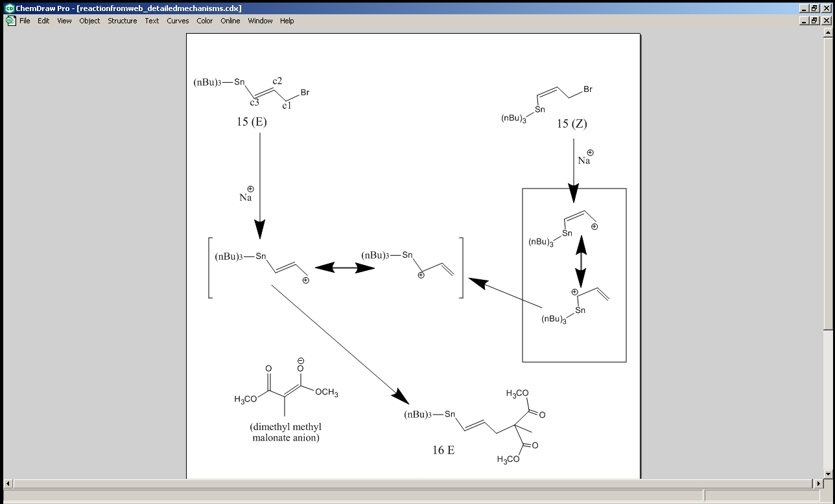The image size is (835, 504).
Task: Open the Window menu
Action: 260,21
